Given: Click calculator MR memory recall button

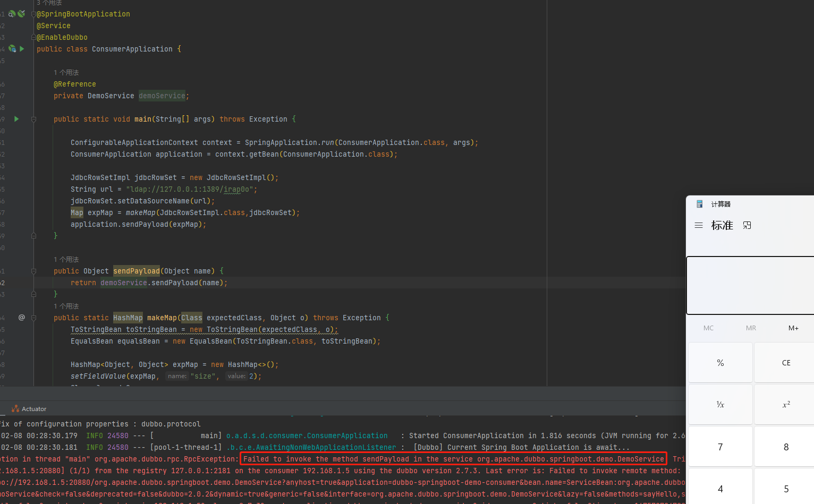Looking at the screenshot, I should coord(751,328).
